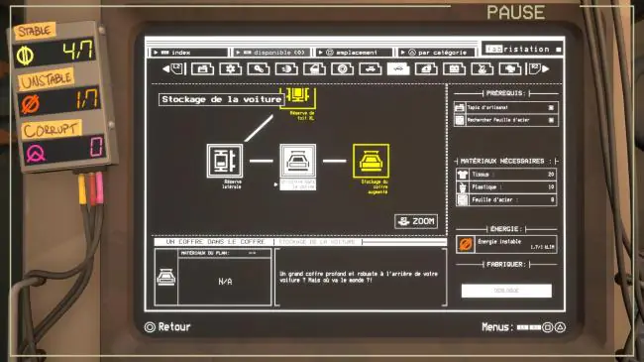The image size is (644, 362).
Task: Open the wrench tools category folder
Action: pos(259,68)
